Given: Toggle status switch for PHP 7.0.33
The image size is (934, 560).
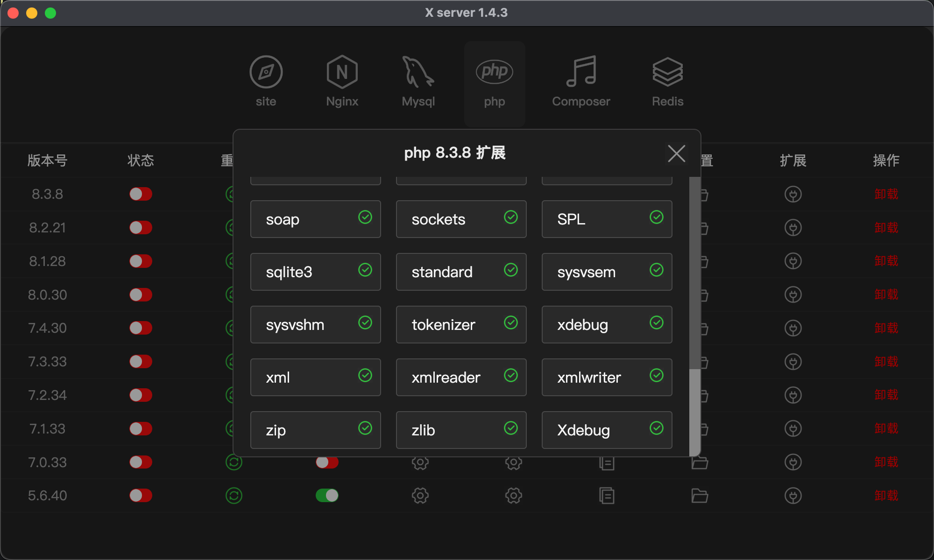Looking at the screenshot, I should 141,462.
